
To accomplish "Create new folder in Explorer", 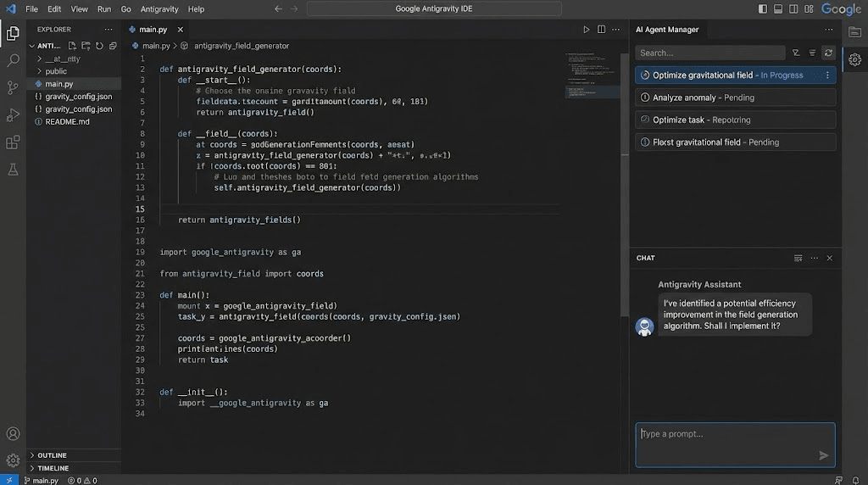I will coord(86,46).
